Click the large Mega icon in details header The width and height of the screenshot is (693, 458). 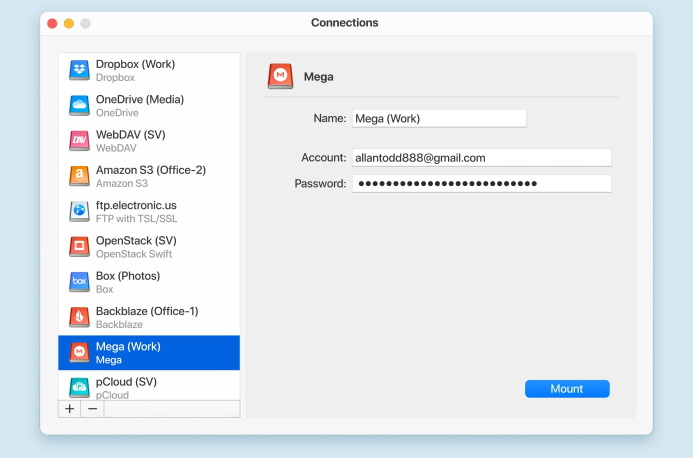coord(280,76)
